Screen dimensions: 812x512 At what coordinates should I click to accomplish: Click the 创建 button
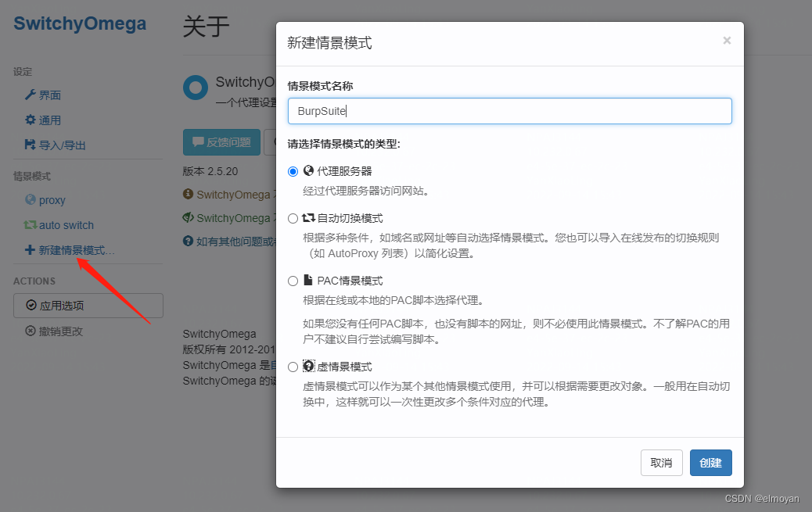710,463
